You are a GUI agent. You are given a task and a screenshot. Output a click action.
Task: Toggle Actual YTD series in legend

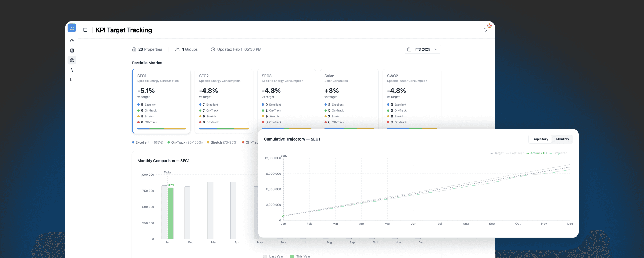tap(536, 153)
